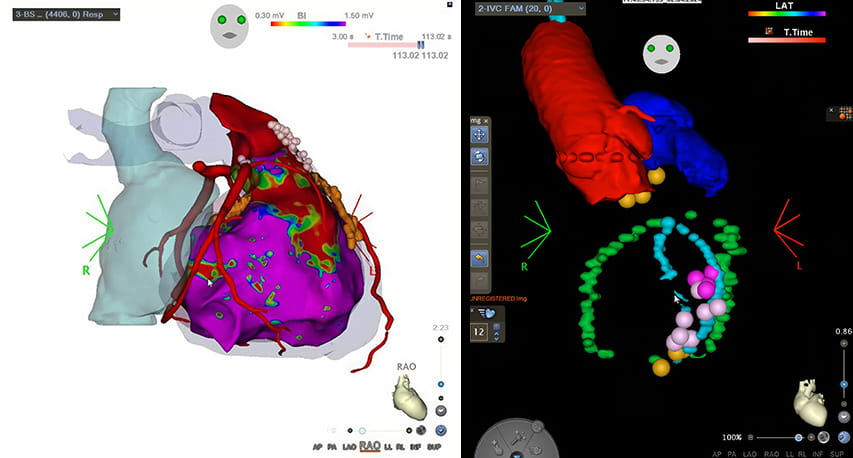853x458 pixels.
Task: Click the left tool of the radial menu
Action: 496,447
